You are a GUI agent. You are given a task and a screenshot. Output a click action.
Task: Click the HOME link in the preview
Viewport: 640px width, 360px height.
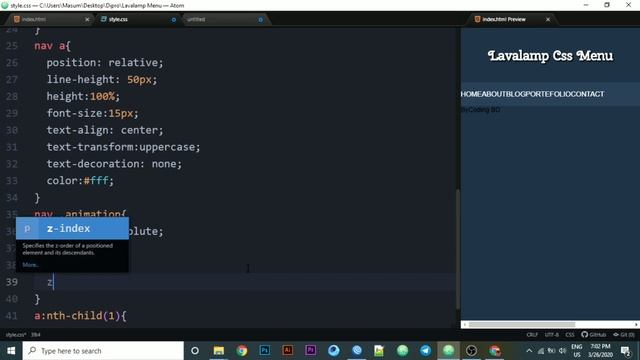pos(471,94)
